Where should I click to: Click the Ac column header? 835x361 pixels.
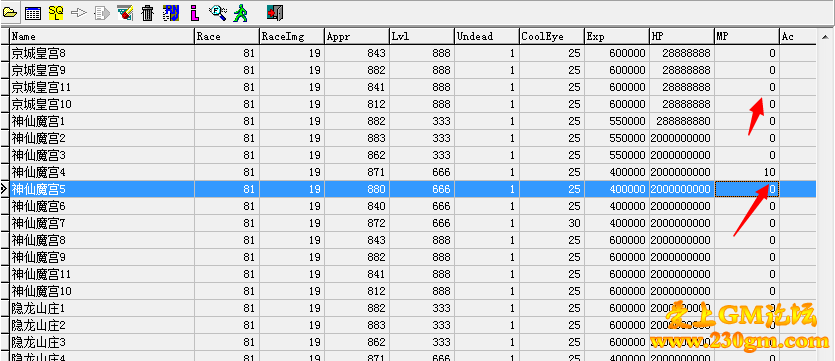point(798,37)
